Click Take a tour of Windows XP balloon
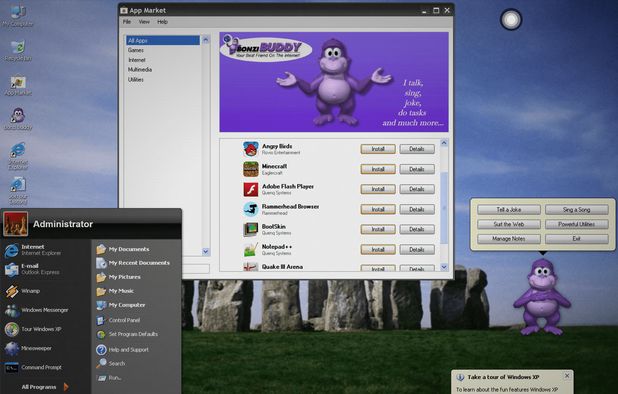618x394 pixels. tap(512, 382)
